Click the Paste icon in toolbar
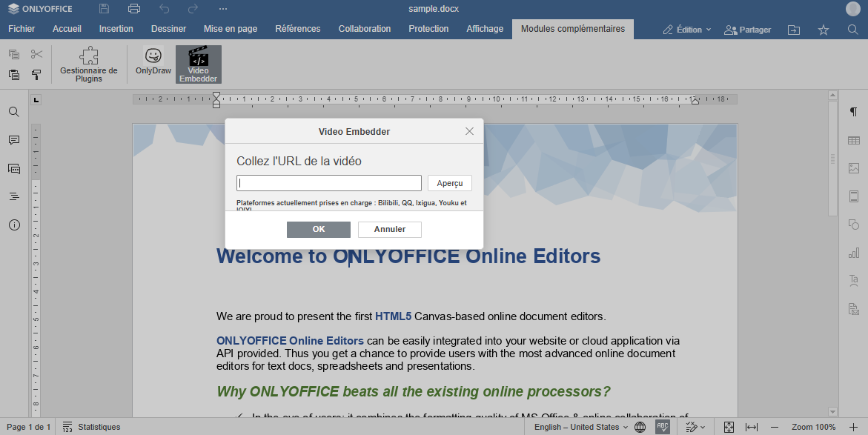This screenshot has height=435, width=868. 14,75
